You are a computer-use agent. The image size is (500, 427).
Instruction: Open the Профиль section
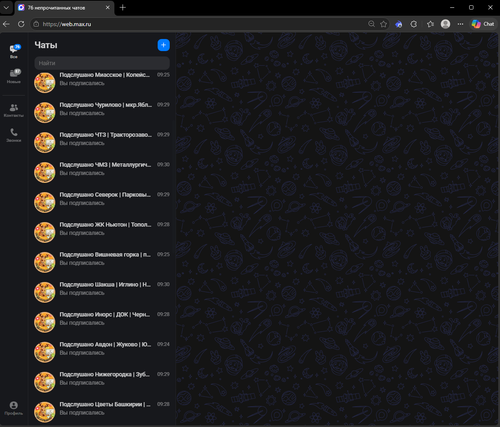tap(14, 408)
